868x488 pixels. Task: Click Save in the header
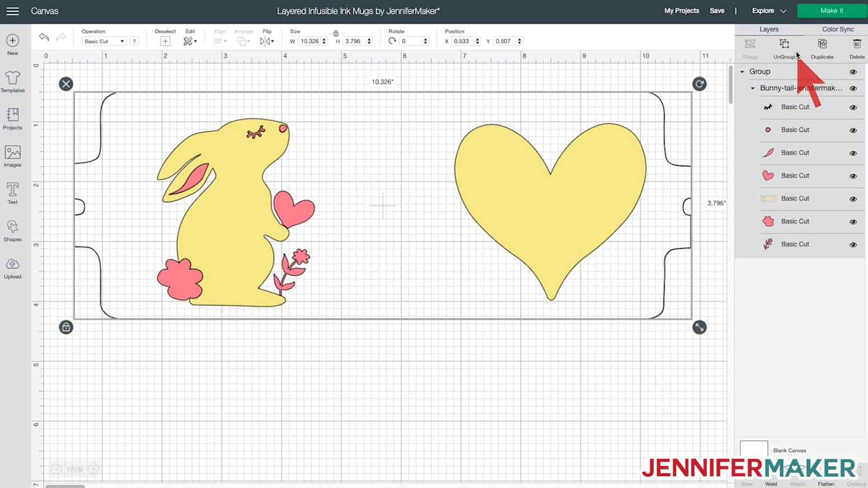coord(717,11)
